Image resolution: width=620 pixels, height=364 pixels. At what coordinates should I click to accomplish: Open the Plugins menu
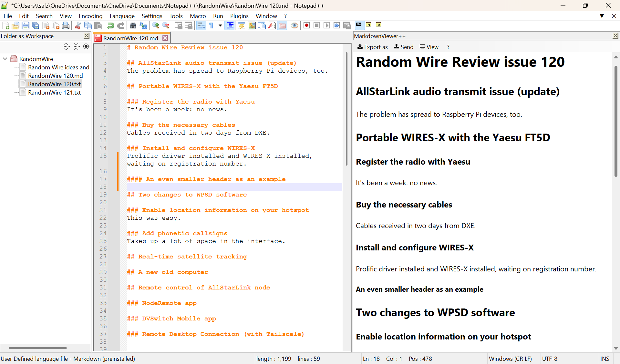(239, 16)
